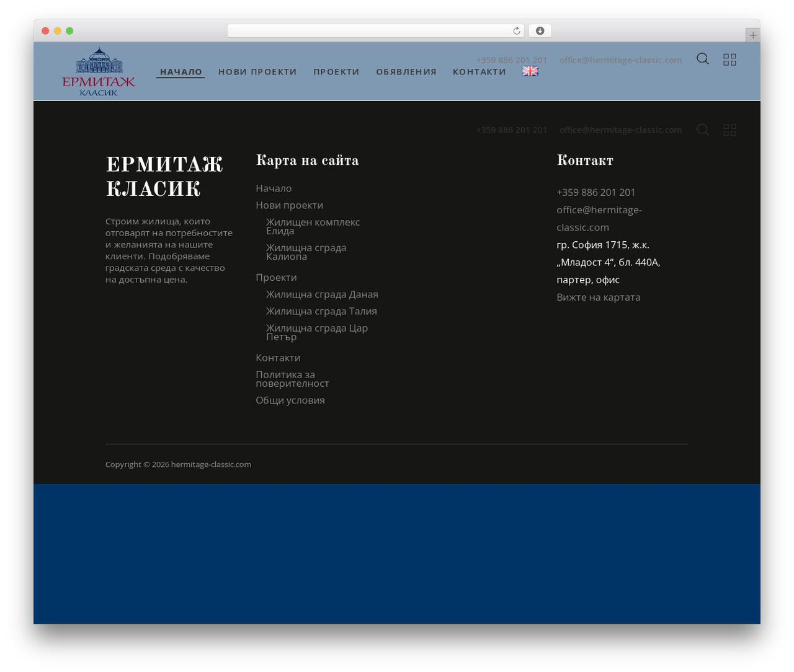Click the header phone number +359 886 201 201

pyautogui.click(x=512, y=60)
